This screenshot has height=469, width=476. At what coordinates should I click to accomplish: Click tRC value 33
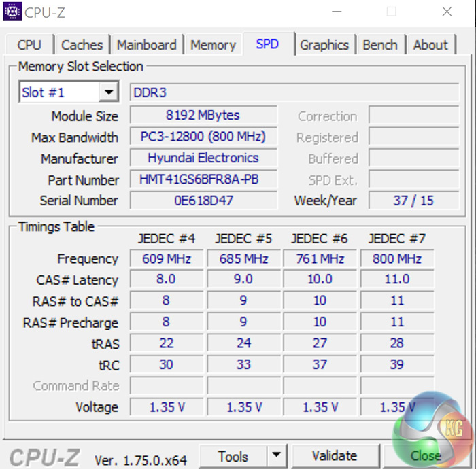243,364
